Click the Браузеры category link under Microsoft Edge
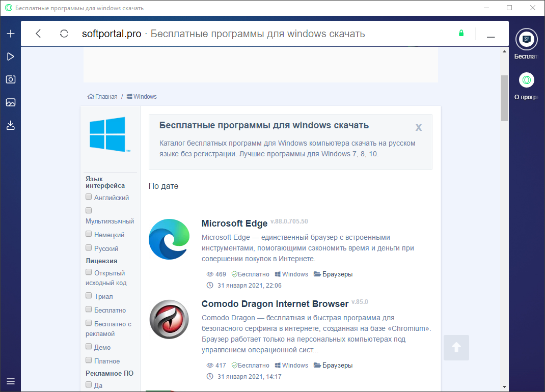The image size is (545, 392). click(337, 274)
